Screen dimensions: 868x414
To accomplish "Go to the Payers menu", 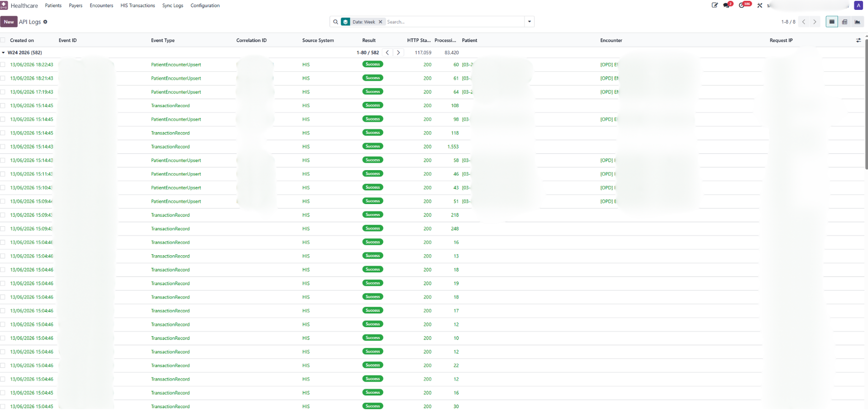I will pos(76,5).
